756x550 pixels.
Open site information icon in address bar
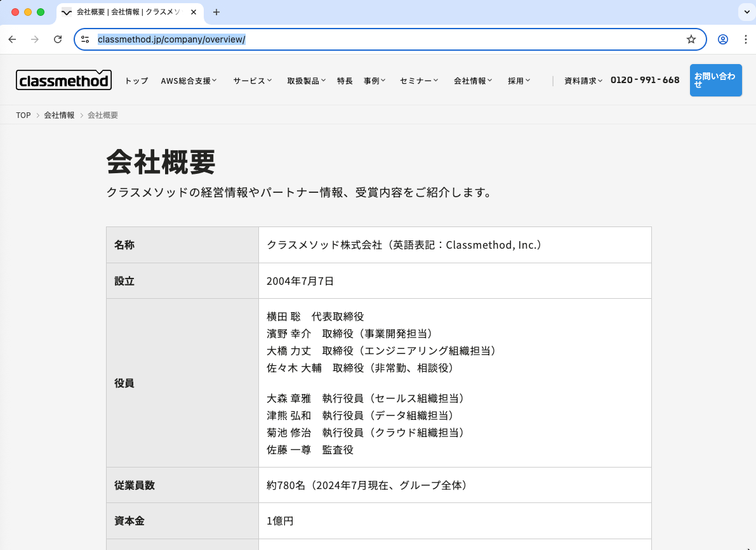[x=85, y=39]
